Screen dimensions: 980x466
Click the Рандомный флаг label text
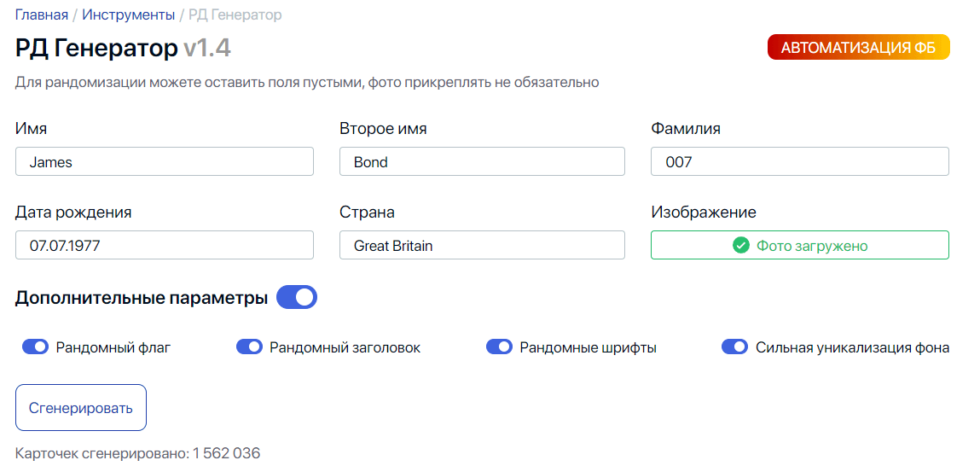point(113,347)
